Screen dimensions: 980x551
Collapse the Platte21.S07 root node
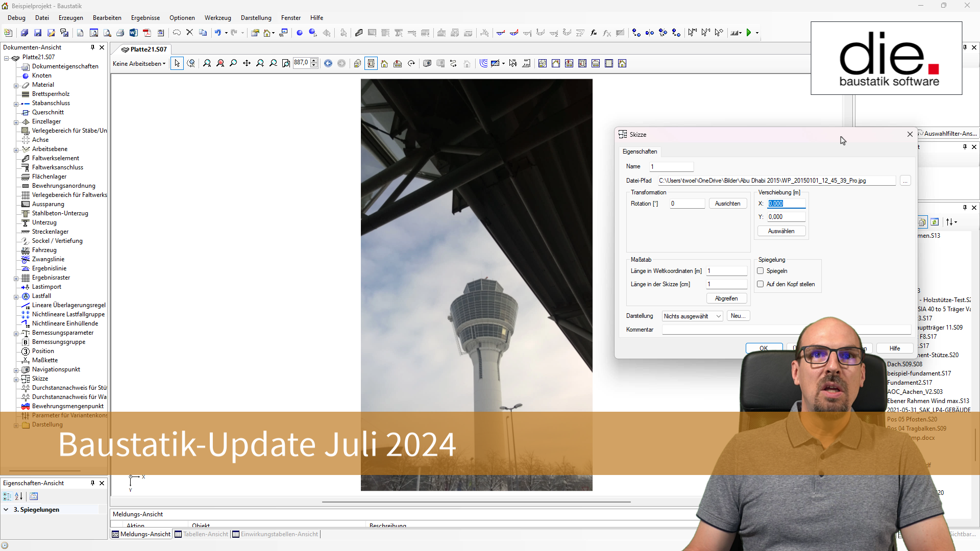(x=7, y=58)
